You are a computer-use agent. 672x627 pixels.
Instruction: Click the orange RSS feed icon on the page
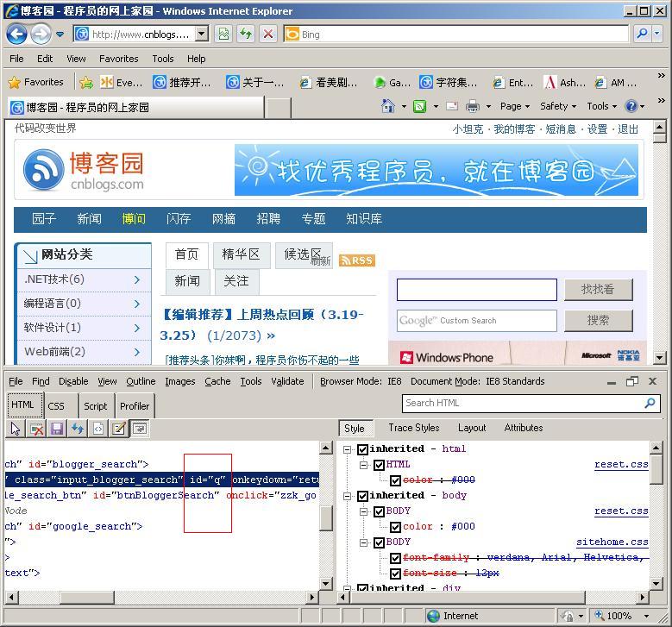357,260
